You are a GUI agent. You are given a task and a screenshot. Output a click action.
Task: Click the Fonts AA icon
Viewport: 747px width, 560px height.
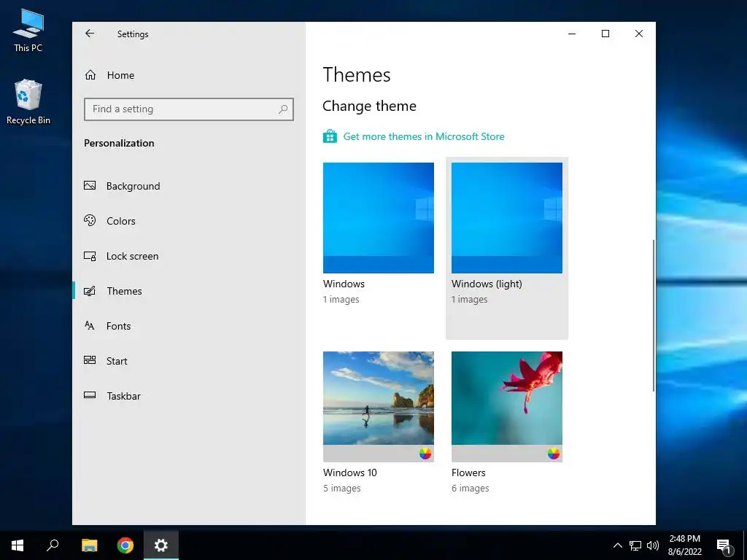click(x=90, y=326)
